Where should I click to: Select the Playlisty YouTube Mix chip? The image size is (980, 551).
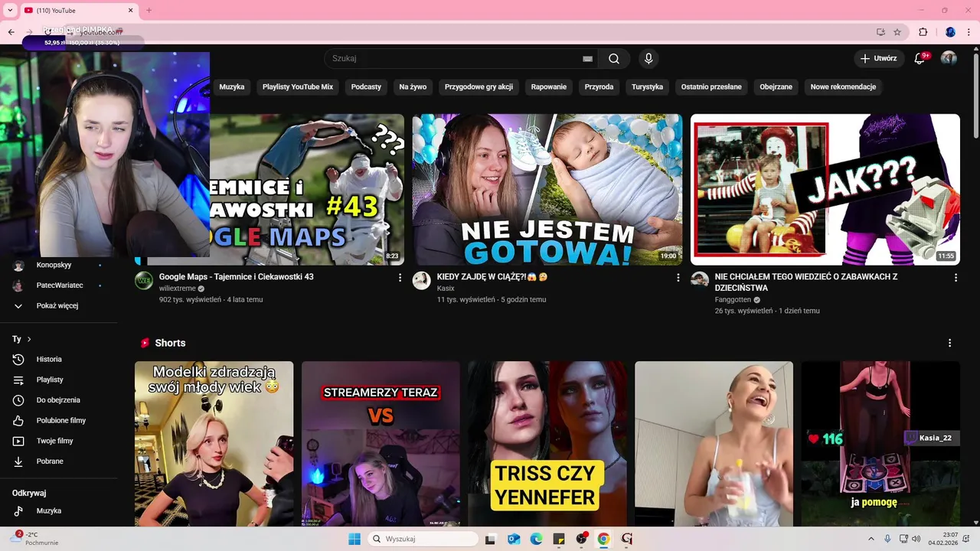pos(298,86)
